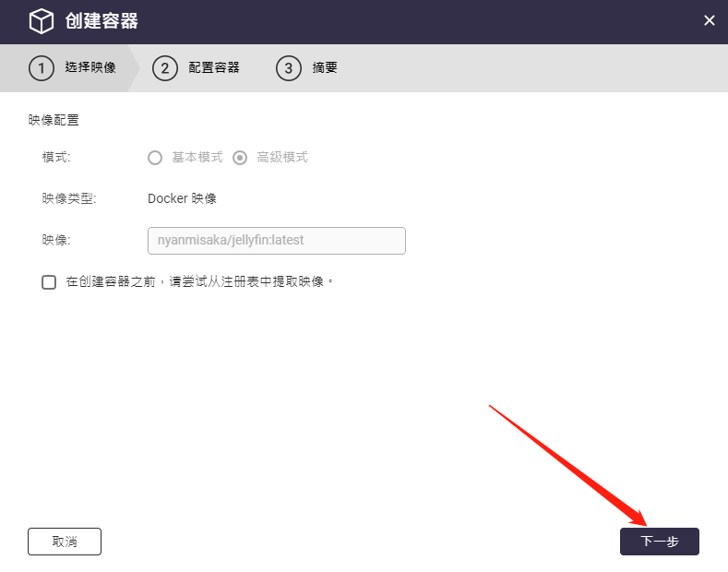Choose the 高级模式 radio button

pos(240,158)
